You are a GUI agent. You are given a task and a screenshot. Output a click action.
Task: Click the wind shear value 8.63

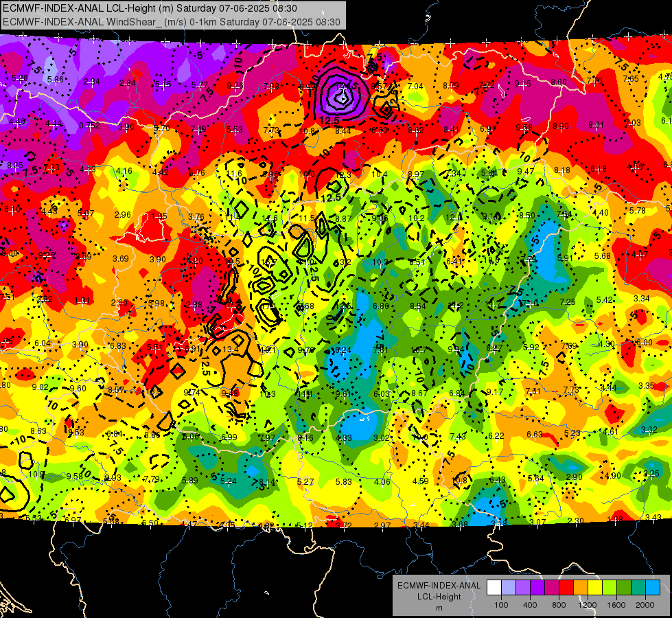[x=38, y=431]
